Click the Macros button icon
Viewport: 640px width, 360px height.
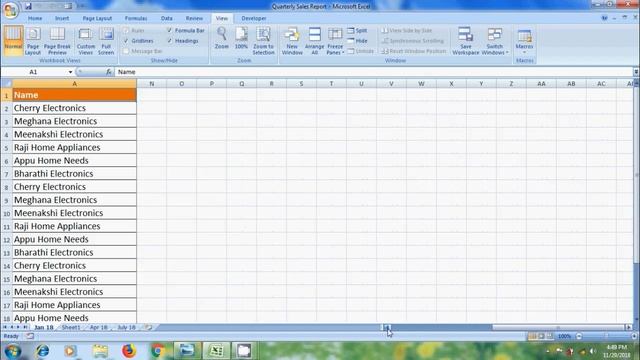tap(524, 36)
